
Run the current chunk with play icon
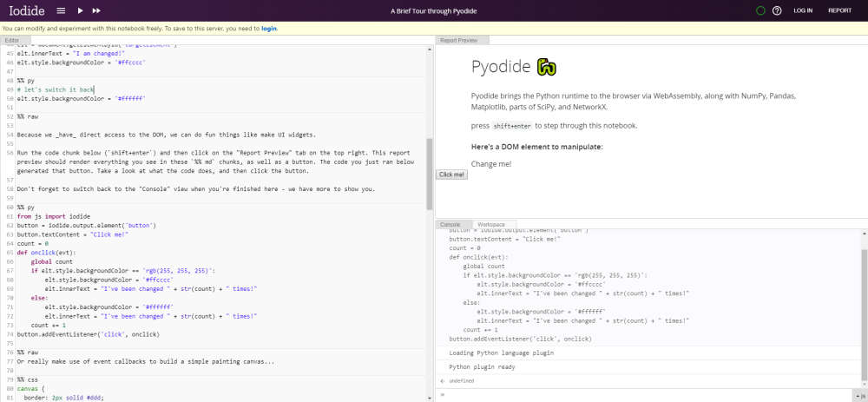click(x=80, y=10)
